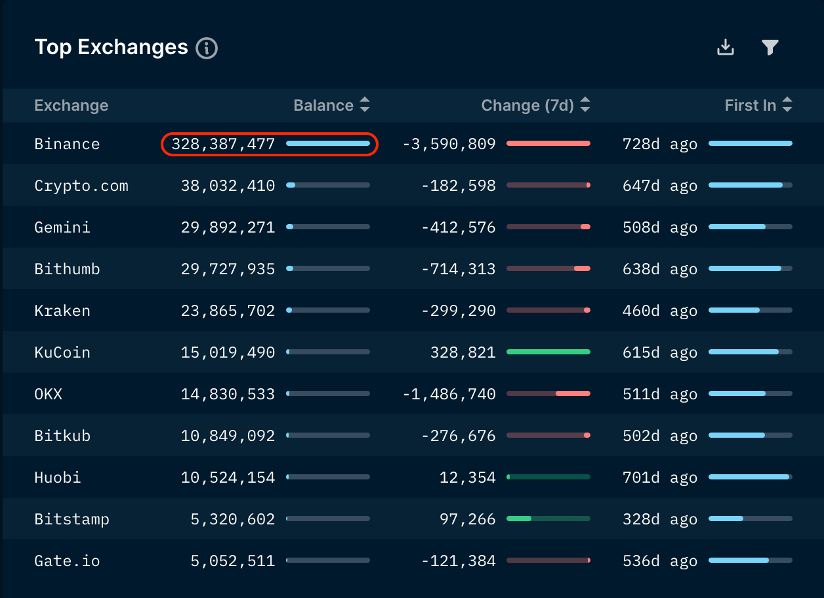Click Gemini balance 29,892,271

pyautogui.click(x=228, y=227)
